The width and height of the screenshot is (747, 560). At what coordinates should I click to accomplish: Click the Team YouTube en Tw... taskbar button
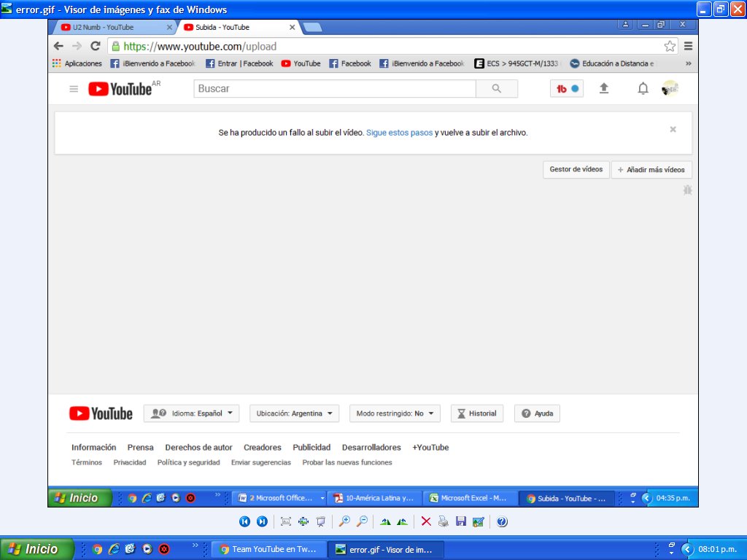[269, 549]
